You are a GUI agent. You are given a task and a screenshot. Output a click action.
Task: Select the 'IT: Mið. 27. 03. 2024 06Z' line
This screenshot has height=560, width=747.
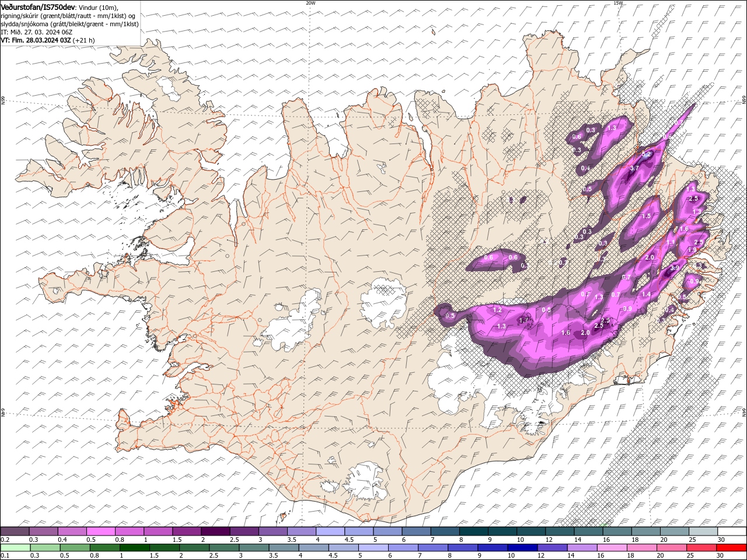pyautogui.click(x=37, y=32)
